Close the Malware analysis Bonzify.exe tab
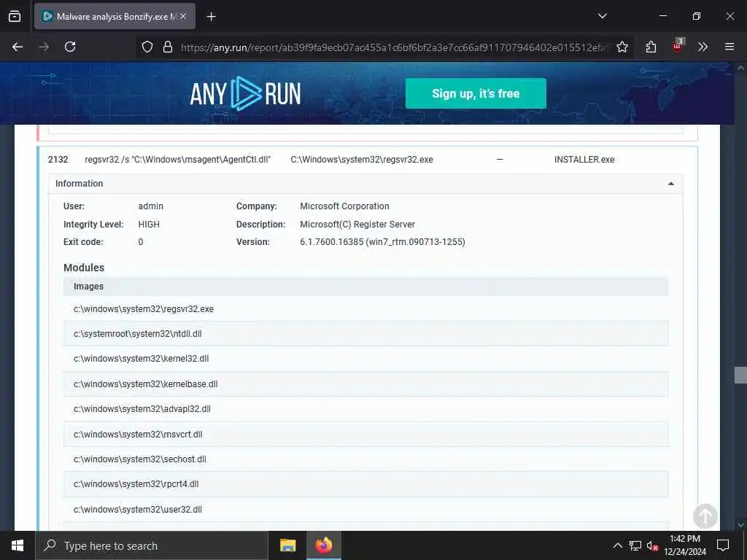Image resolution: width=747 pixels, height=560 pixels. 183,16
